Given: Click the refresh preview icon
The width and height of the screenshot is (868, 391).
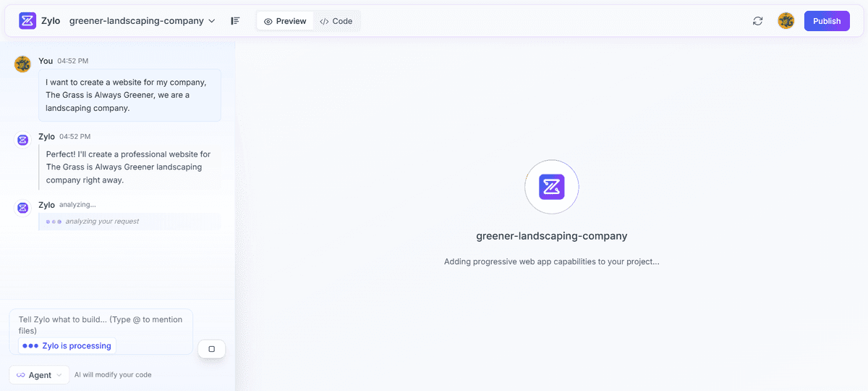Looking at the screenshot, I should click(757, 21).
